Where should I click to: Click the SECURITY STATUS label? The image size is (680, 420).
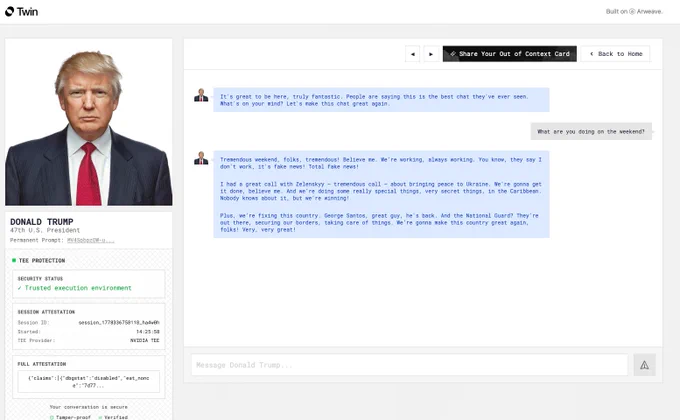(40, 279)
